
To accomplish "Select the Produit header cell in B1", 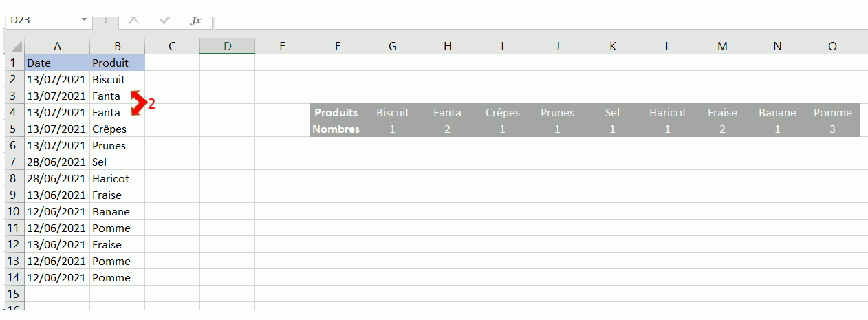I will coord(117,63).
